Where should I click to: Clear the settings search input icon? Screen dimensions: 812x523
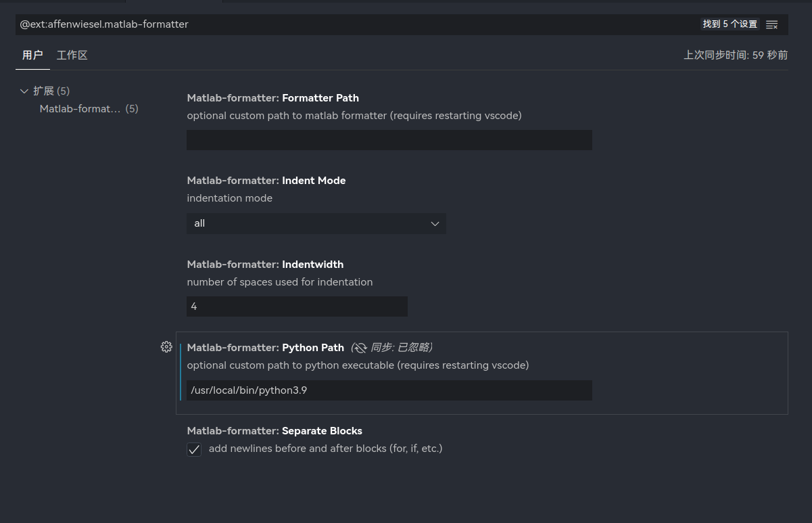pos(771,24)
